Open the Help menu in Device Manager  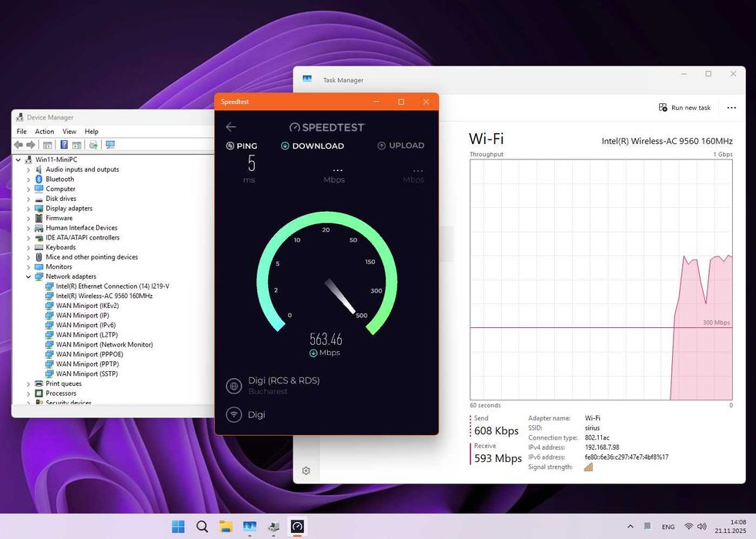tap(92, 131)
